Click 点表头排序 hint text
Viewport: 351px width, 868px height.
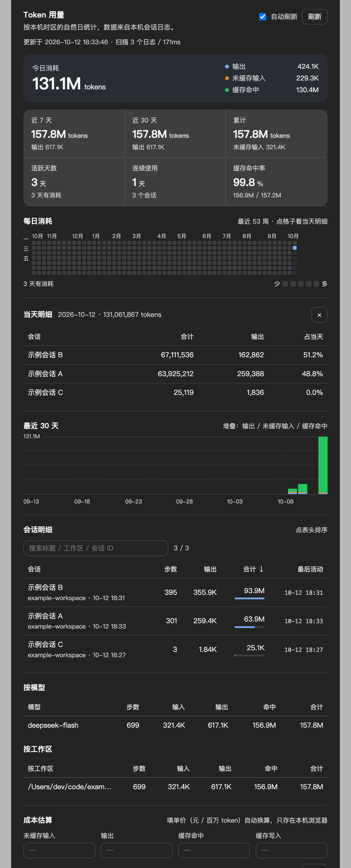tap(311, 530)
